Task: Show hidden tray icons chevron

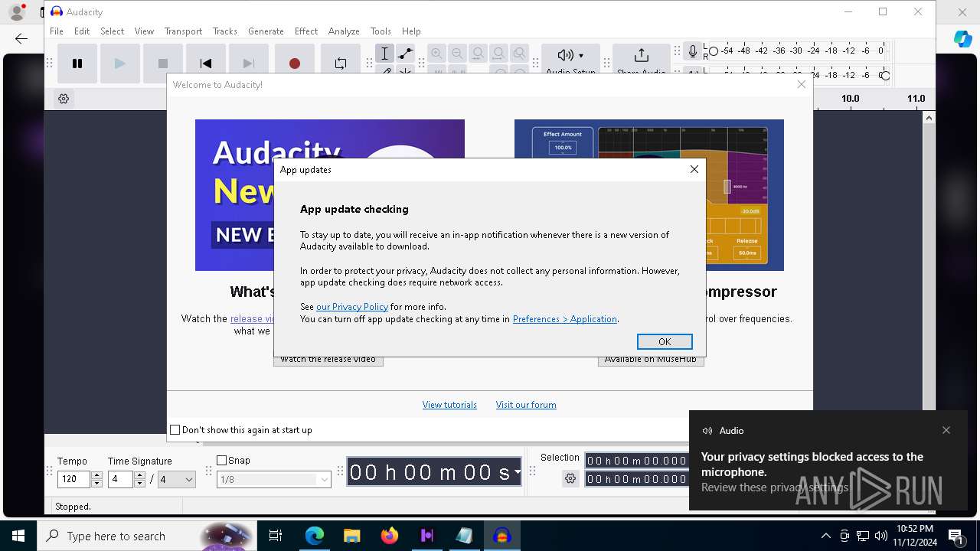Action: click(825, 536)
